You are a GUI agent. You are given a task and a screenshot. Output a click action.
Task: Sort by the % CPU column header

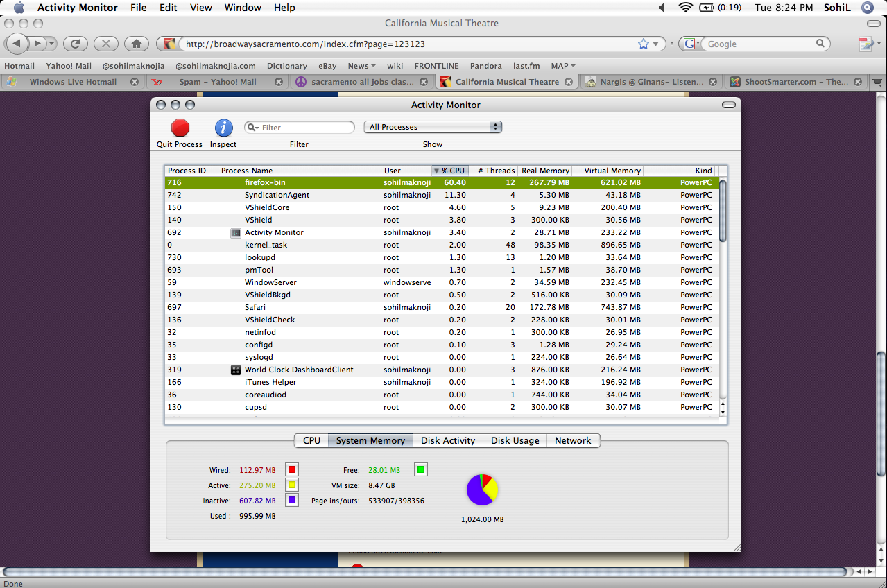click(449, 171)
